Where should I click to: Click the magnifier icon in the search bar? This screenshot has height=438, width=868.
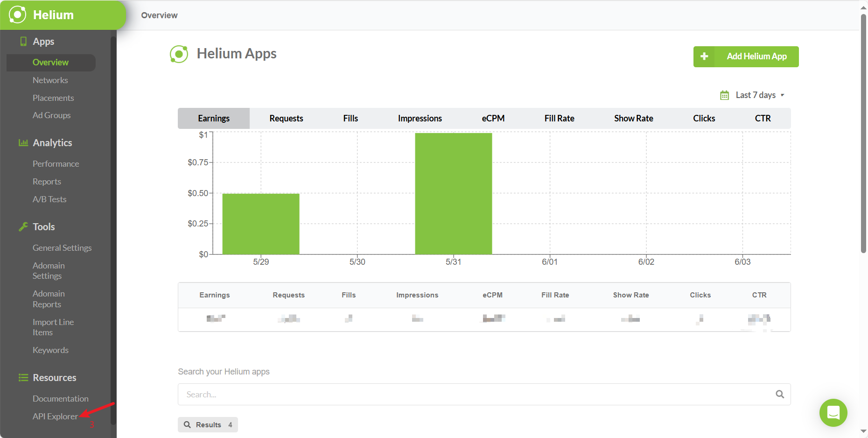pyautogui.click(x=780, y=394)
